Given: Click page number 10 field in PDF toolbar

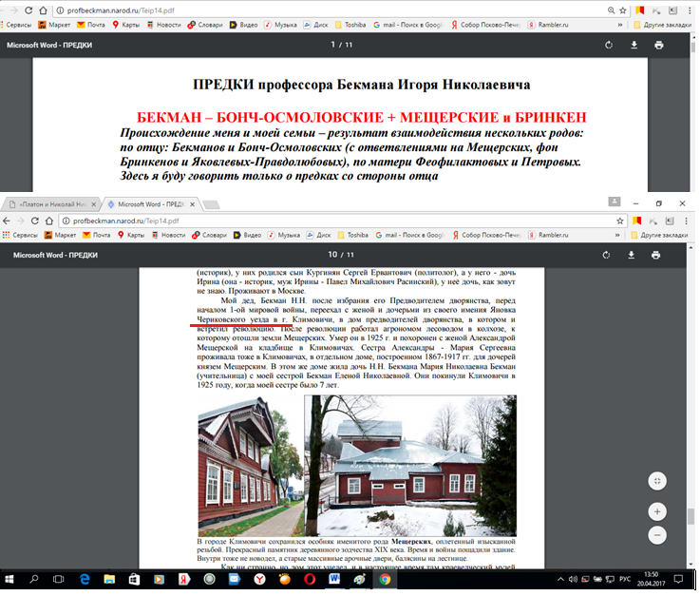Looking at the screenshot, I should [332, 255].
